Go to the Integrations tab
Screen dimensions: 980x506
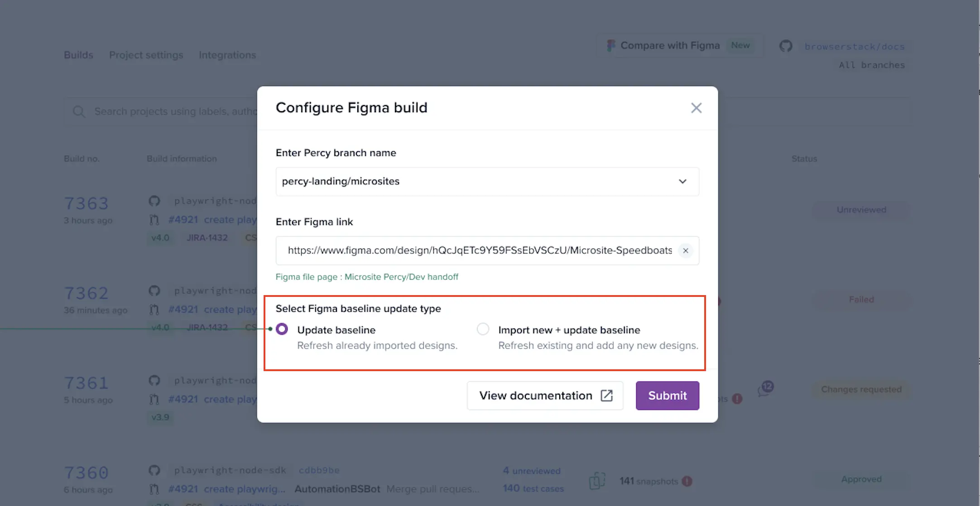pyautogui.click(x=227, y=55)
